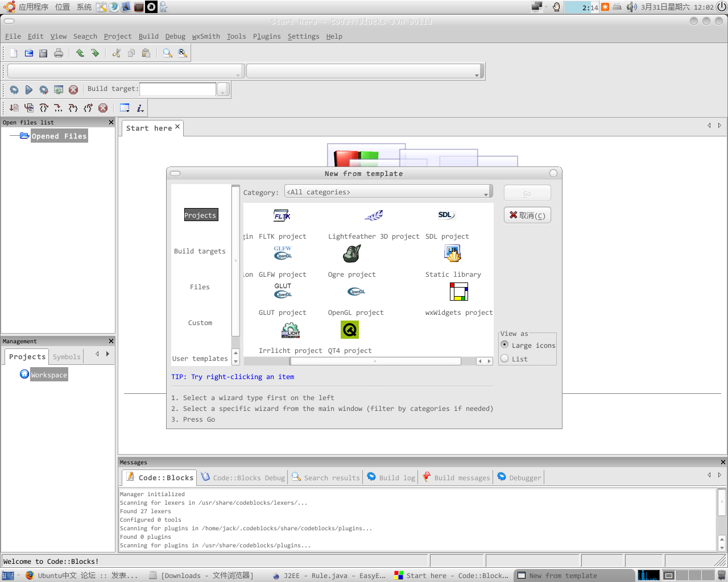The image size is (728, 582).
Task: Open the Debugging windows toolbar icon
Action: 125,108
